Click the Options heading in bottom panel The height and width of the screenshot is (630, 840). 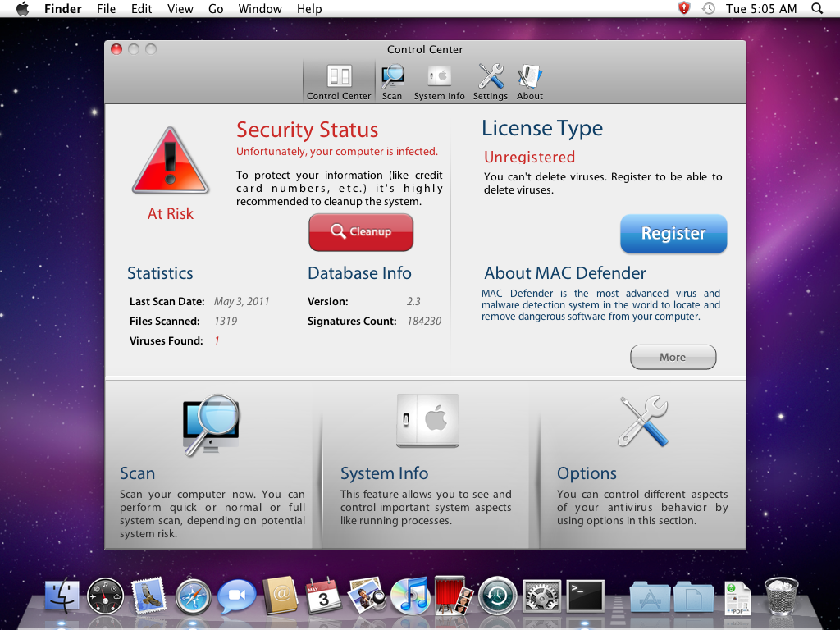tap(587, 473)
